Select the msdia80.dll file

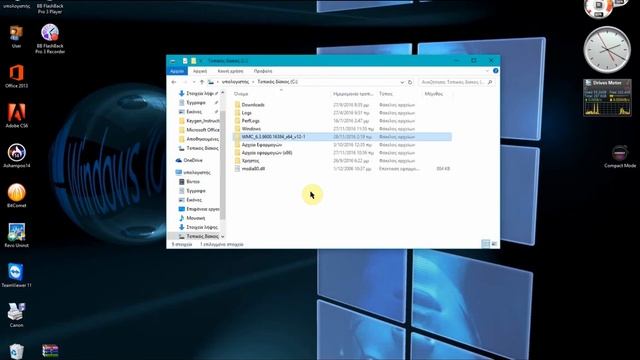253,169
